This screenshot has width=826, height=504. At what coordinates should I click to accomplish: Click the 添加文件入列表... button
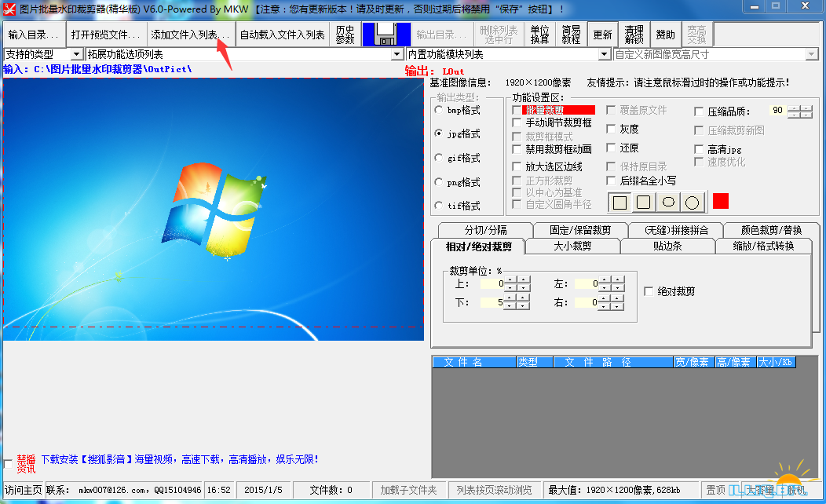point(191,35)
